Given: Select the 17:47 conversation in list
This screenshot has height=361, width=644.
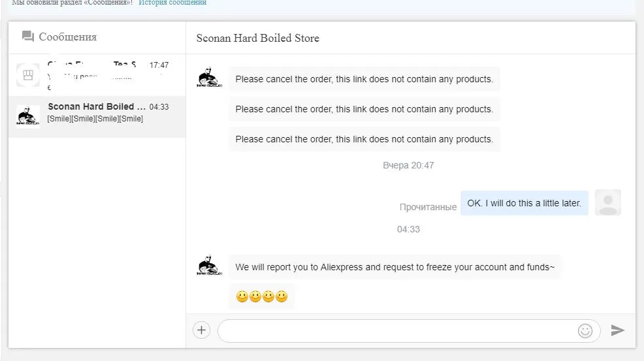Looking at the screenshot, I should click(97, 75).
